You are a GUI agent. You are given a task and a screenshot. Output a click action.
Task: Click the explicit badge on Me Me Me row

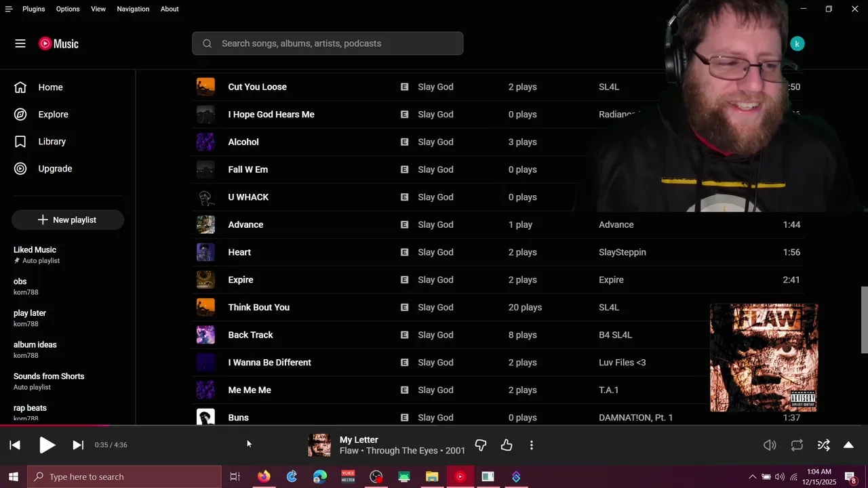(x=404, y=390)
